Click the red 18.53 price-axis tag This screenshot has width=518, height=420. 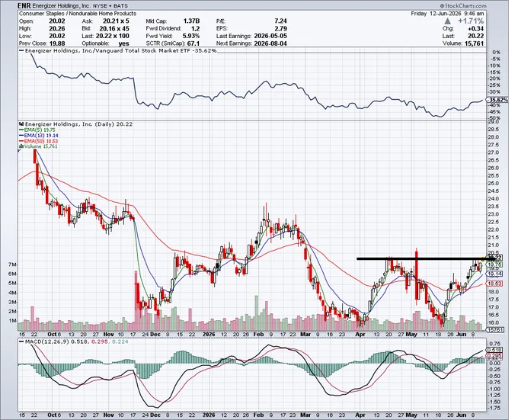[x=495, y=284]
